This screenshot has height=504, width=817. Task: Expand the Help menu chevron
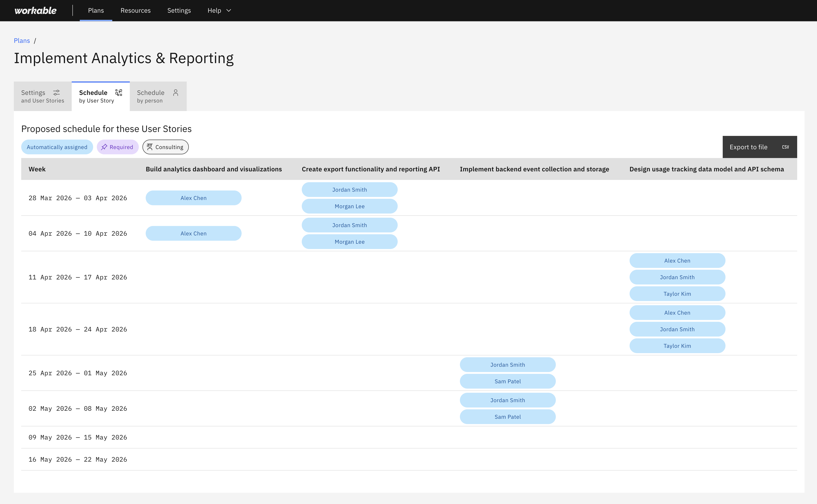click(229, 11)
